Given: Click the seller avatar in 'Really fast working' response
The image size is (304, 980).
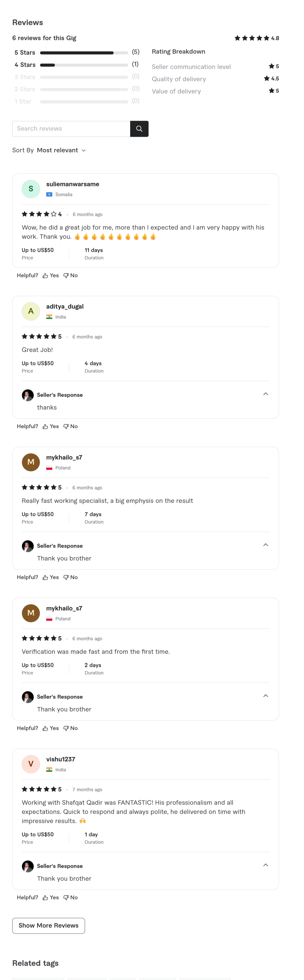Looking at the screenshot, I should 28,546.
